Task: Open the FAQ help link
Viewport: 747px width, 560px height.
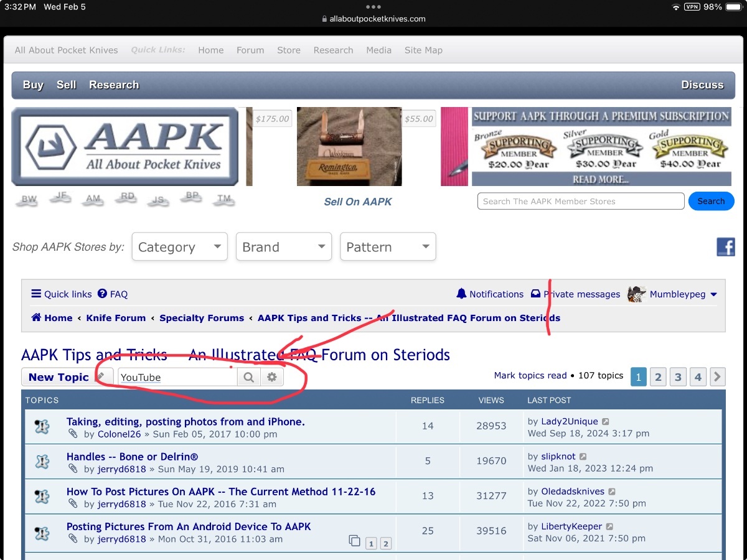Action: 113,294
